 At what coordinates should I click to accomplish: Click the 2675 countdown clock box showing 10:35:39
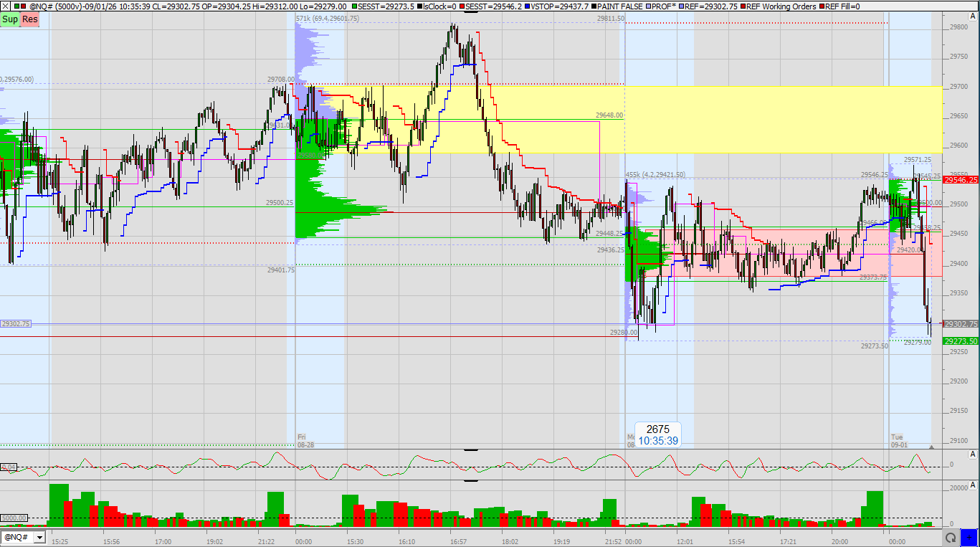[658, 435]
